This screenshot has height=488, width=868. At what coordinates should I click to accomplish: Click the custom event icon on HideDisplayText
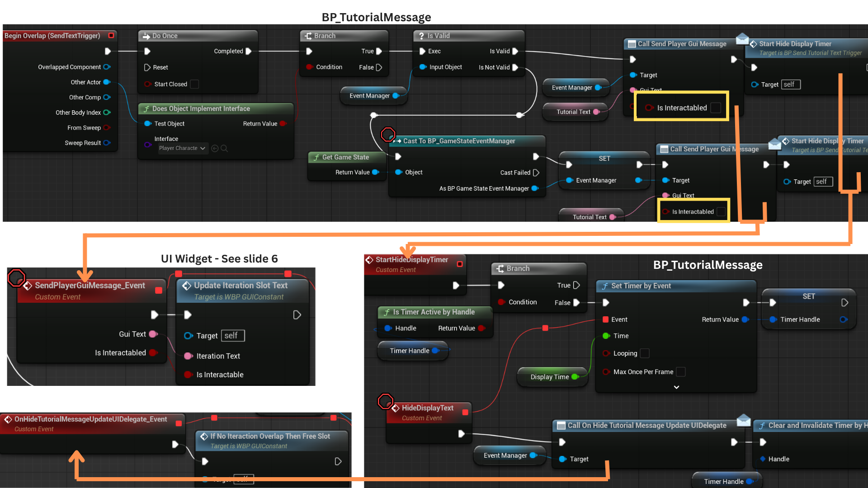[x=396, y=408]
